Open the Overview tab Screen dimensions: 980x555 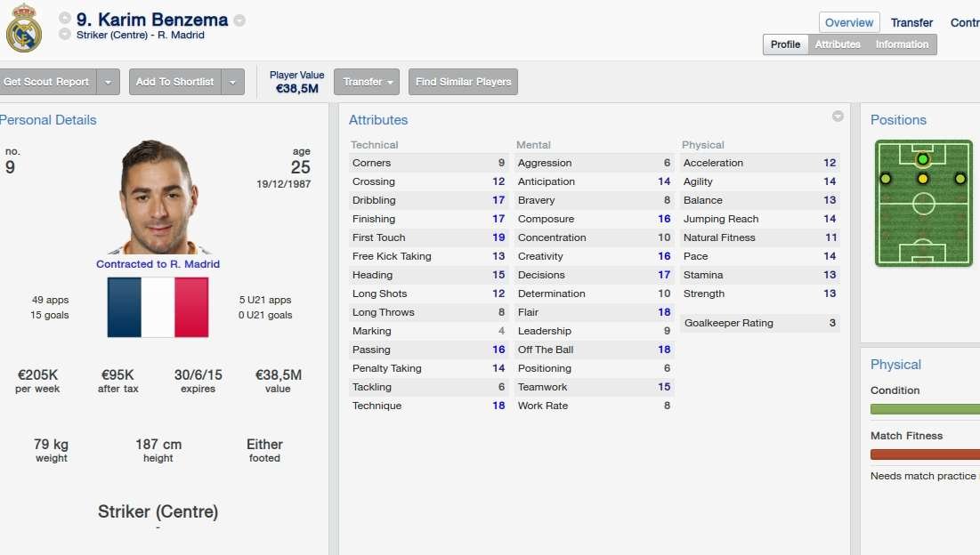(849, 22)
